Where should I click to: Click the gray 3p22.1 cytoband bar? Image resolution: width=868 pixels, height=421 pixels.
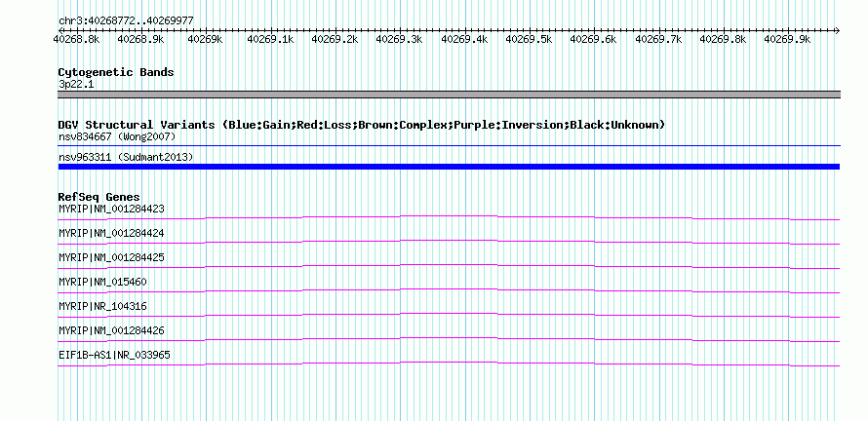[x=449, y=95]
